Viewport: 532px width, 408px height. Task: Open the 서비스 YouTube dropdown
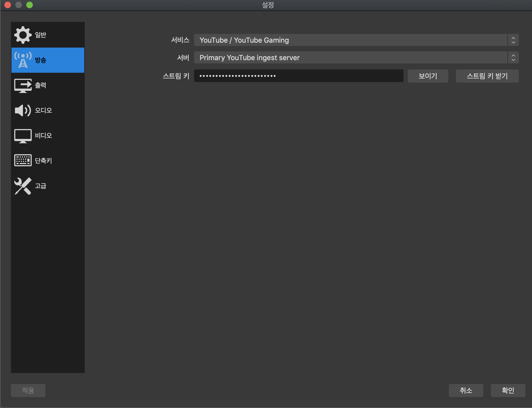[x=356, y=40]
